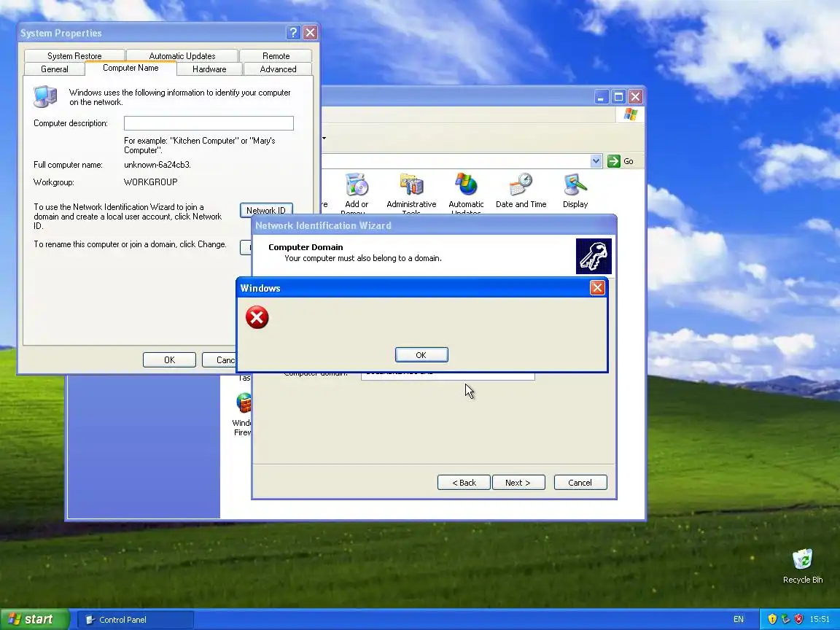Click the full computer name unknown-6a24cb3.
The height and width of the screenshot is (630, 840).
[x=157, y=165]
